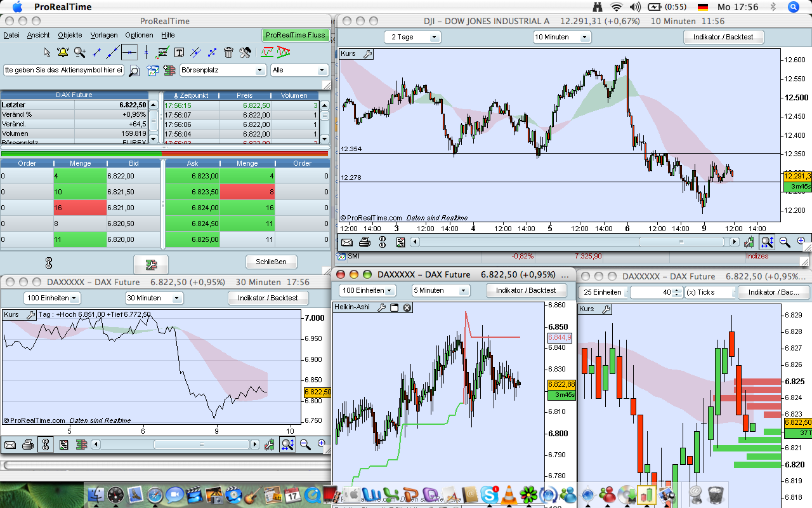Toggle the list panel icon in DJI toolbar
The width and height of the screenshot is (812, 508).
tap(400, 242)
